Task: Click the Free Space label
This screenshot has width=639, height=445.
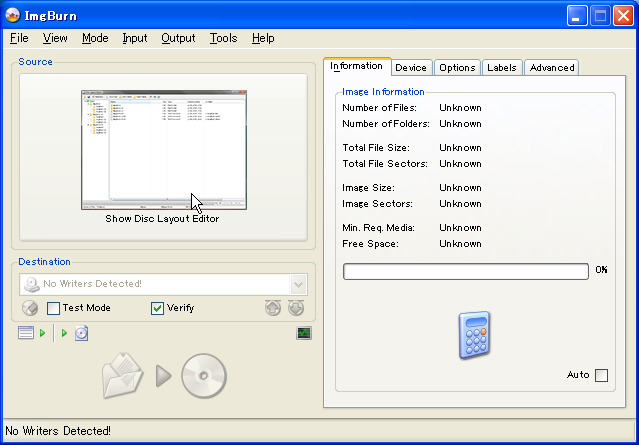Action: click(370, 244)
